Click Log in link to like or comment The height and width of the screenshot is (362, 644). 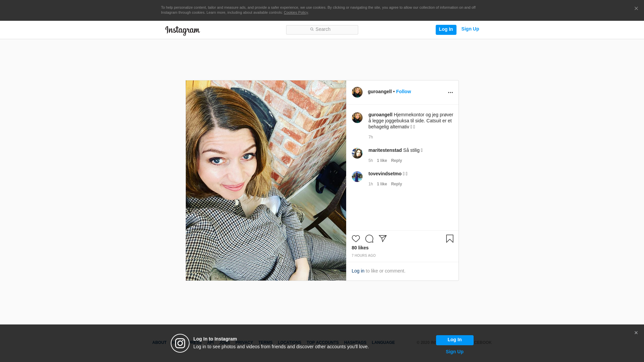click(x=358, y=271)
